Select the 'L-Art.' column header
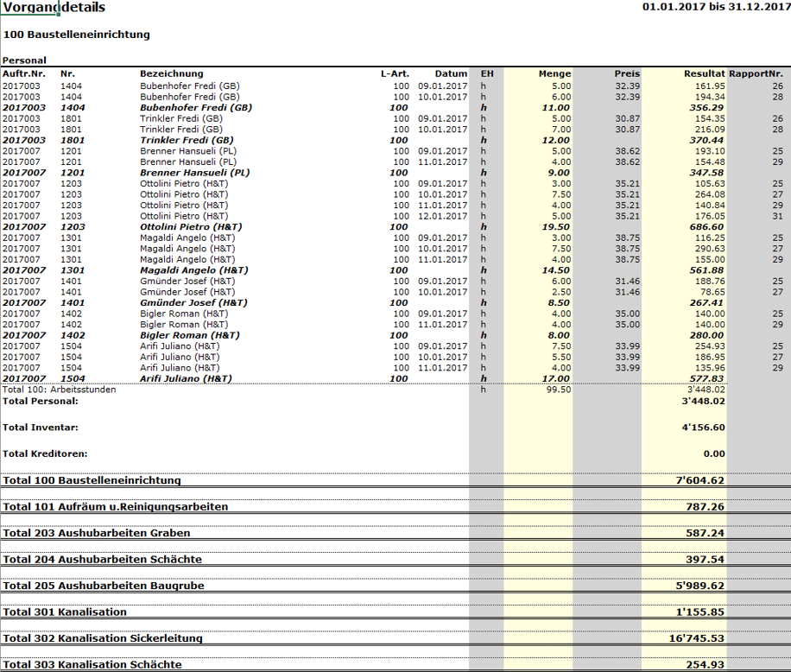 click(x=395, y=73)
